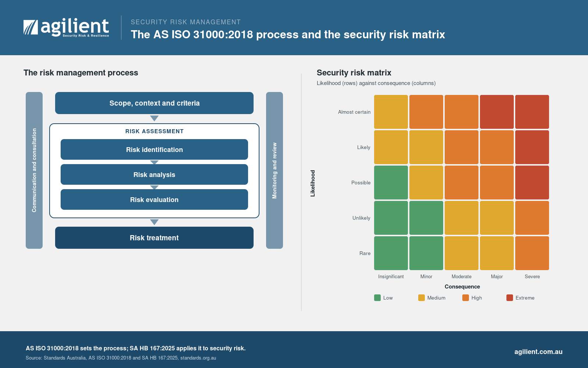Click the arrow above Risk treatment
588x368 pixels.
154,222
